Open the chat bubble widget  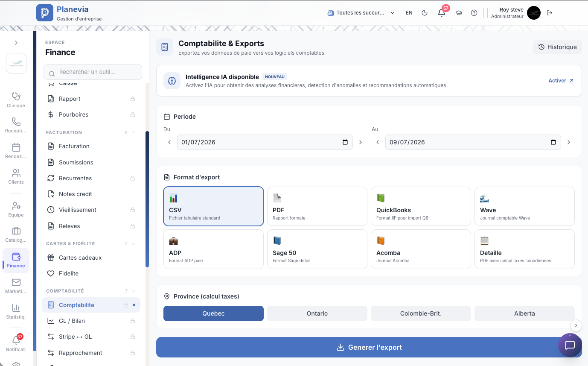(x=570, y=345)
